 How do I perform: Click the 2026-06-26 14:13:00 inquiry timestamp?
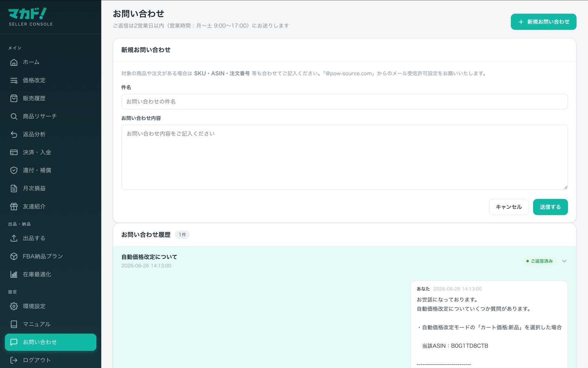coord(146,266)
